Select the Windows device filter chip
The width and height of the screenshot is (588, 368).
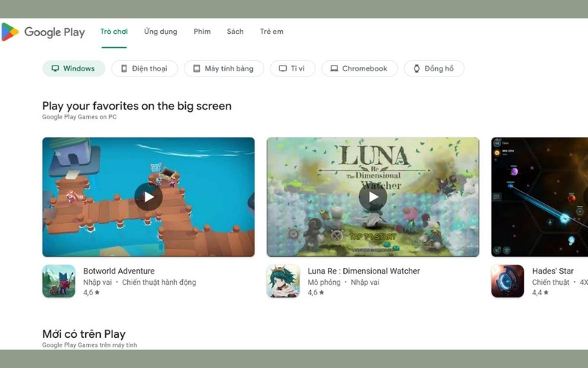73,68
